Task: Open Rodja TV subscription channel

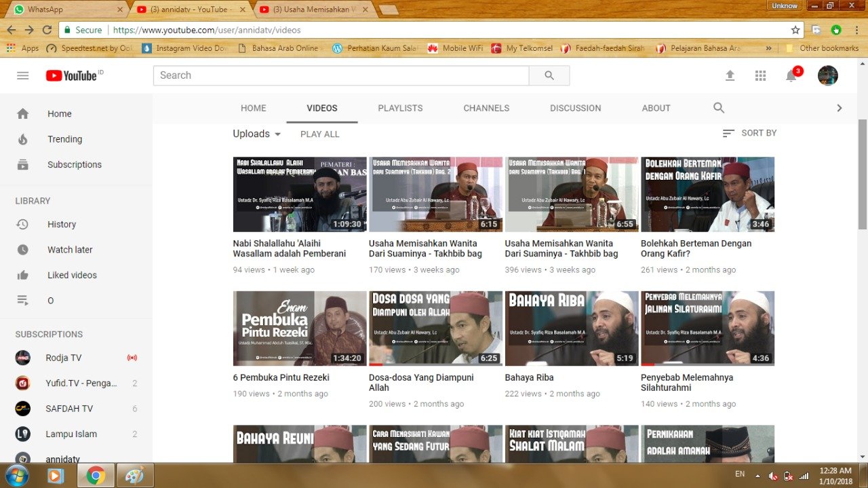Action: 63,358
